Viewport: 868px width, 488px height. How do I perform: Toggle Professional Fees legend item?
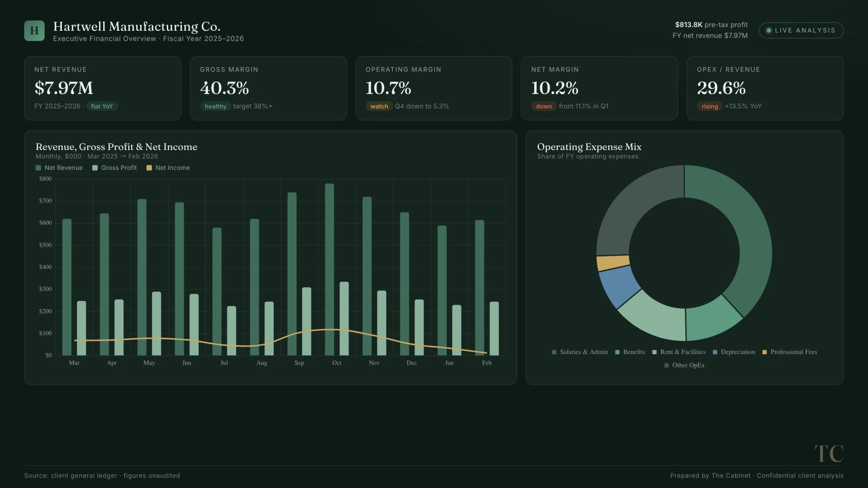[x=790, y=352]
